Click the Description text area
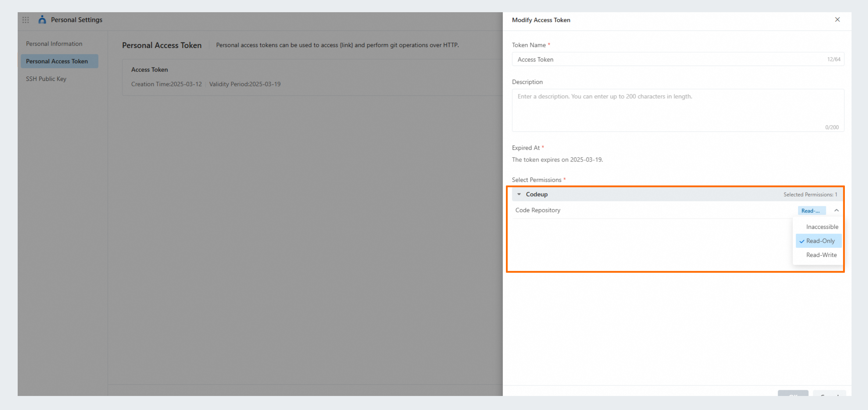 678,110
